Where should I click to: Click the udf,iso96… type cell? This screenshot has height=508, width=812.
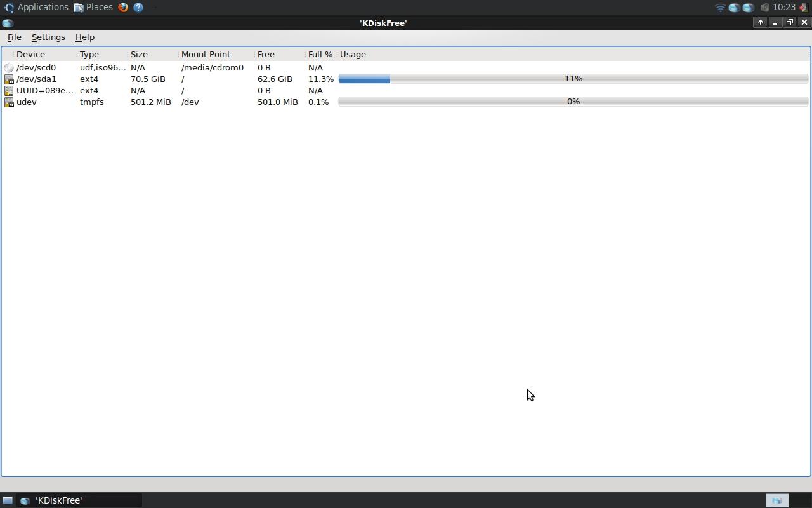[103, 68]
